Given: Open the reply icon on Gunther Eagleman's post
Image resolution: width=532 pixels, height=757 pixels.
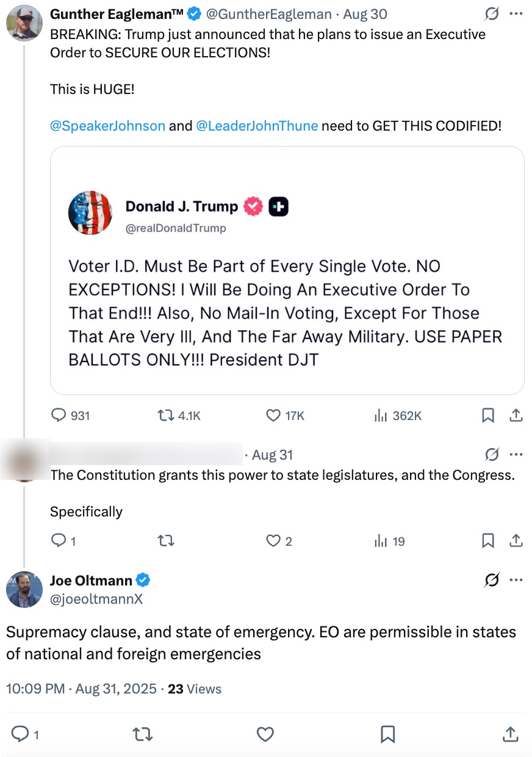Looking at the screenshot, I should (58, 416).
